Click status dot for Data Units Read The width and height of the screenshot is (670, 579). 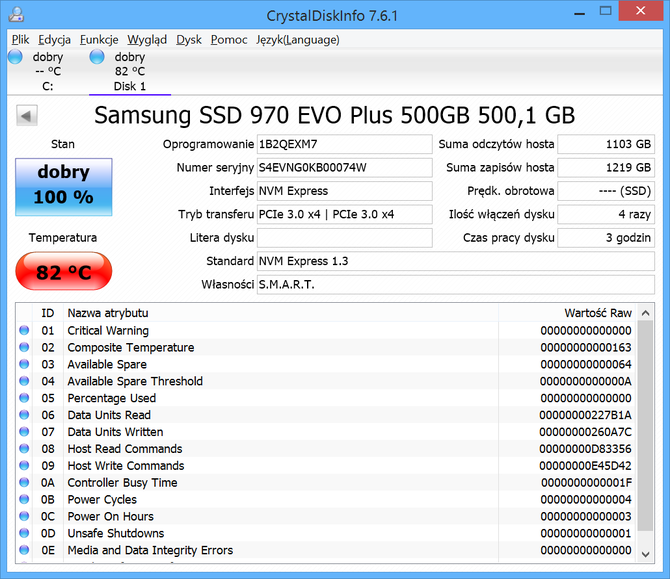click(x=24, y=414)
